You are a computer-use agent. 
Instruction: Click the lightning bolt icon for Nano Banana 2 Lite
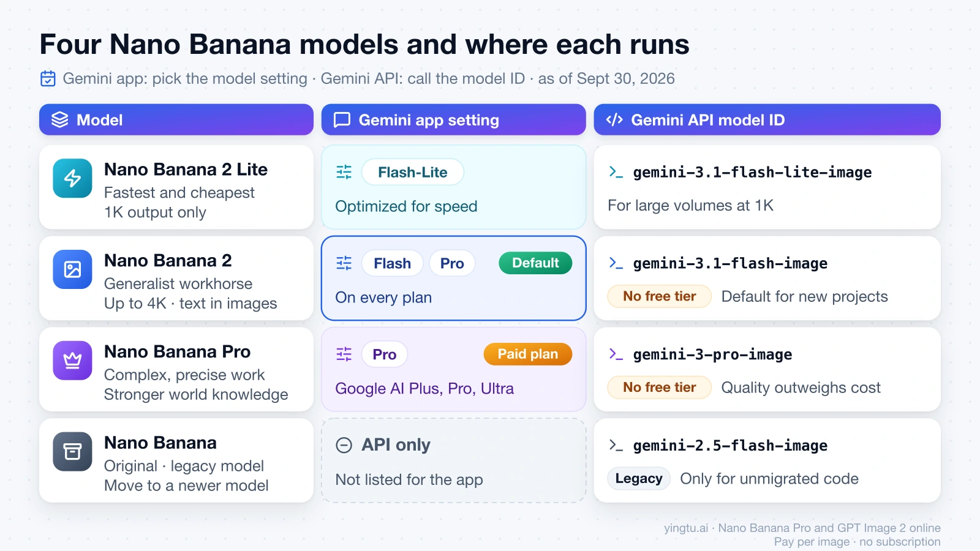(72, 178)
